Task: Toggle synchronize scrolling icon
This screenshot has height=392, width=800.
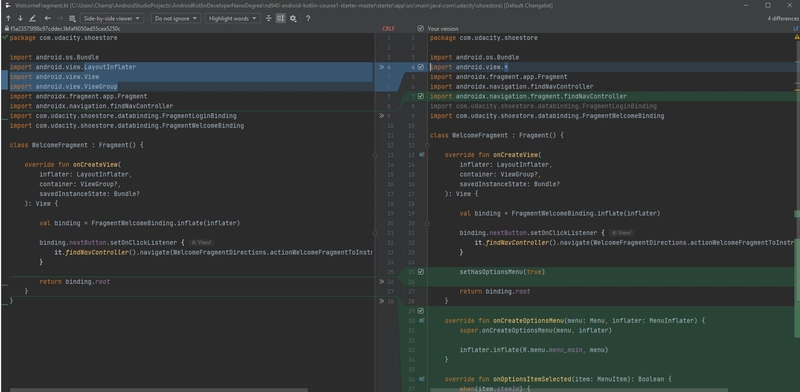Action: [281, 18]
